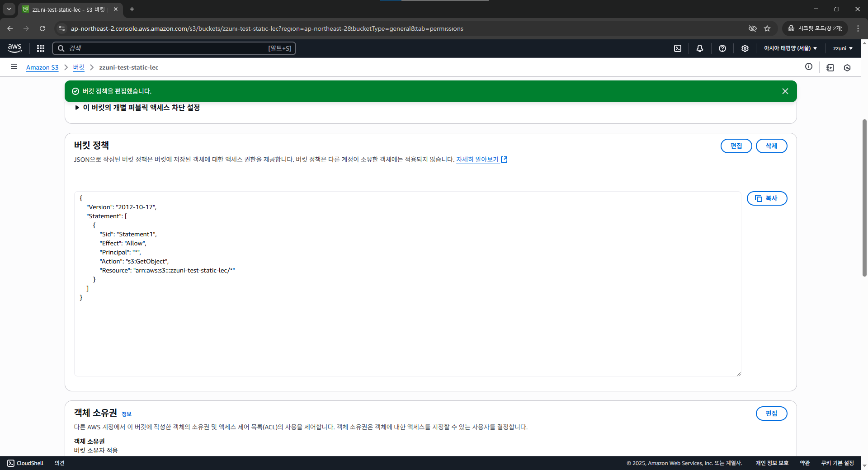Image resolution: width=868 pixels, height=470 pixels.
Task: Expand individual public access block settings
Action: coord(137,108)
